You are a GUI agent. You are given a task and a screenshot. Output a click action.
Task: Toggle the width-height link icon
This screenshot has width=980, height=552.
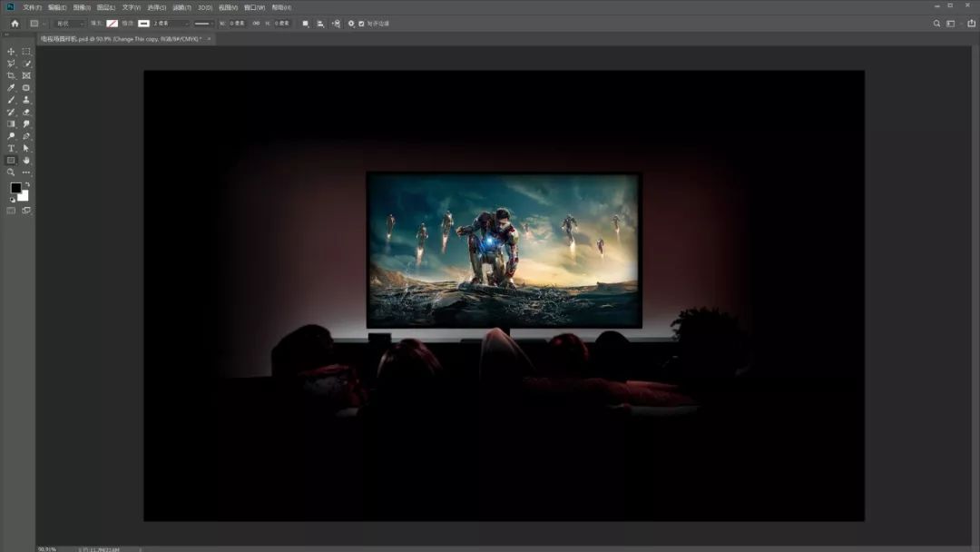(x=256, y=23)
